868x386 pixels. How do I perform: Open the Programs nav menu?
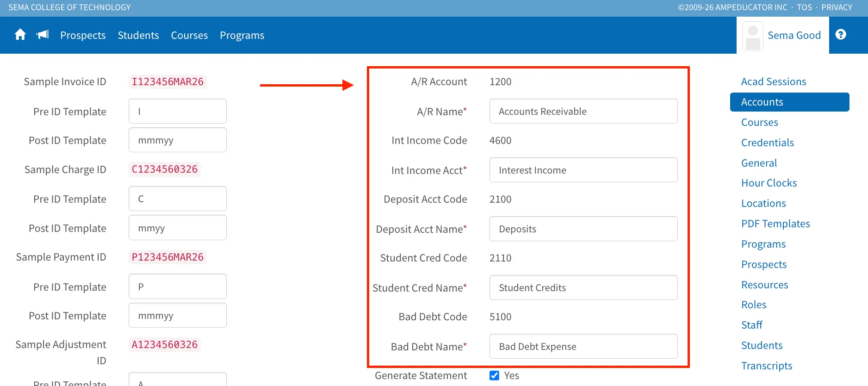[x=242, y=35]
